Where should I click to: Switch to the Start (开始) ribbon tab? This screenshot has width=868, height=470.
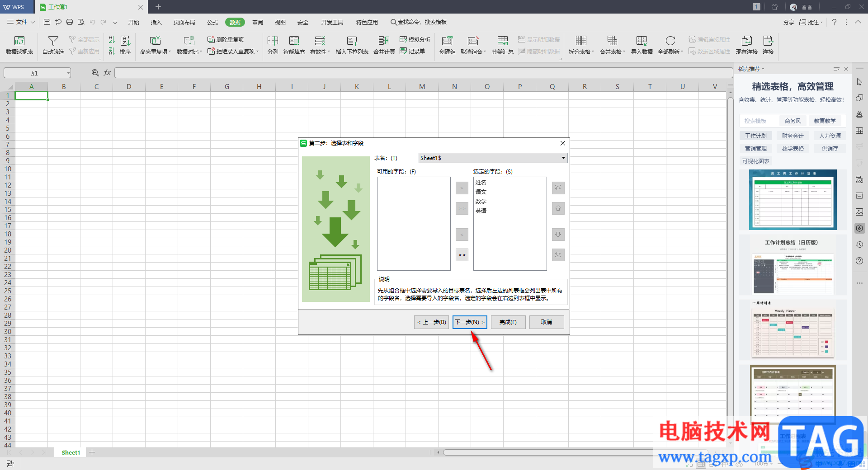(133, 22)
